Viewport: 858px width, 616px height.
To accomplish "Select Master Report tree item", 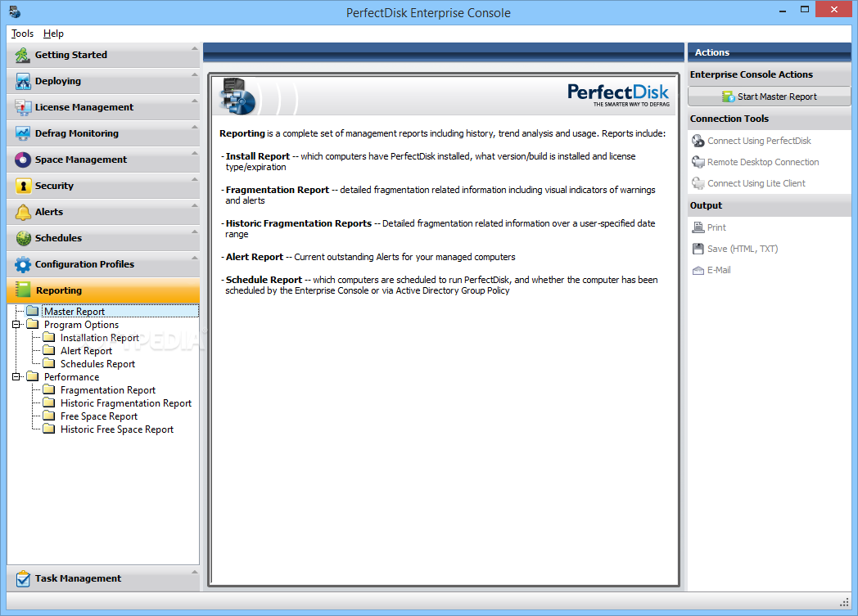I will [75, 312].
